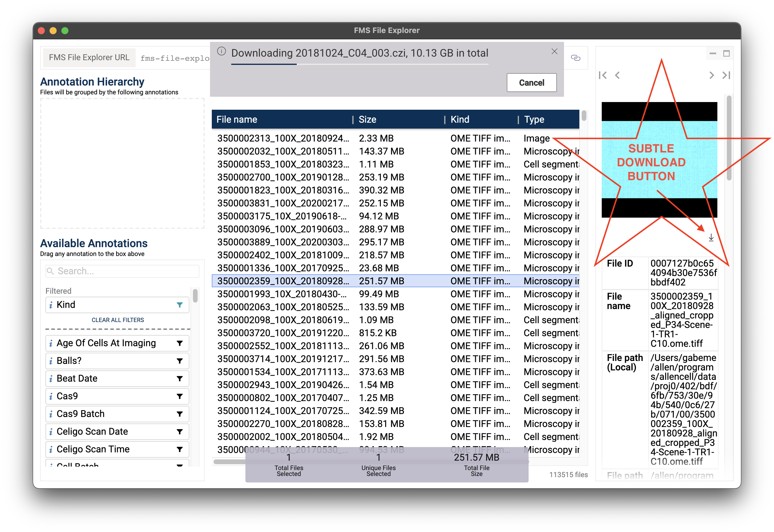Open filter for Celigo Scan Date
Screen dimensions: 774x532
[179, 431]
